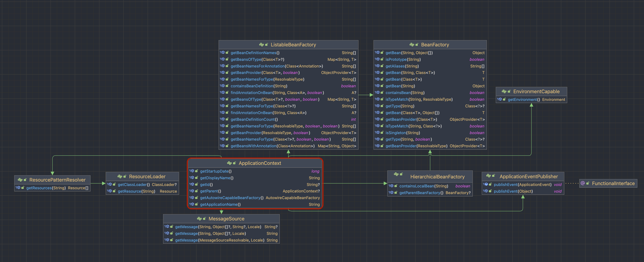Click the annotation @ icon of FunctionalInterface
Image resolution: width=644 pixels, height=262 pixels.
point(583,183)
